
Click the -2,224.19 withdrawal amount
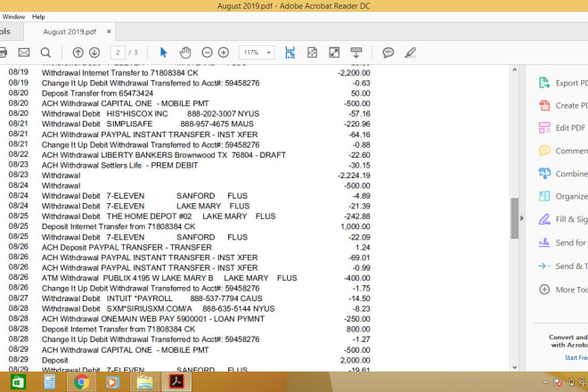tap(354, 176)
